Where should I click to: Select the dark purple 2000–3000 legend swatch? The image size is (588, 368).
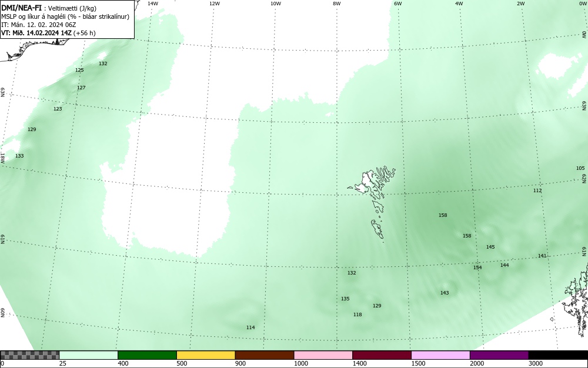tap(499, 355)
